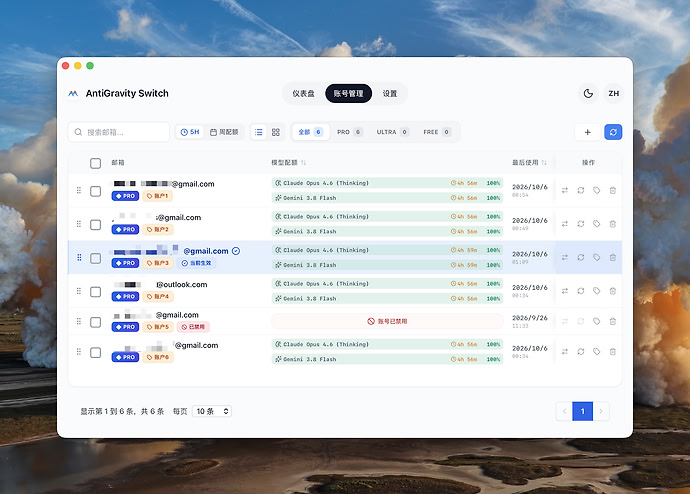Filter accounts by FREE
This screenshot has width=690, height=494.
point(437,132)
